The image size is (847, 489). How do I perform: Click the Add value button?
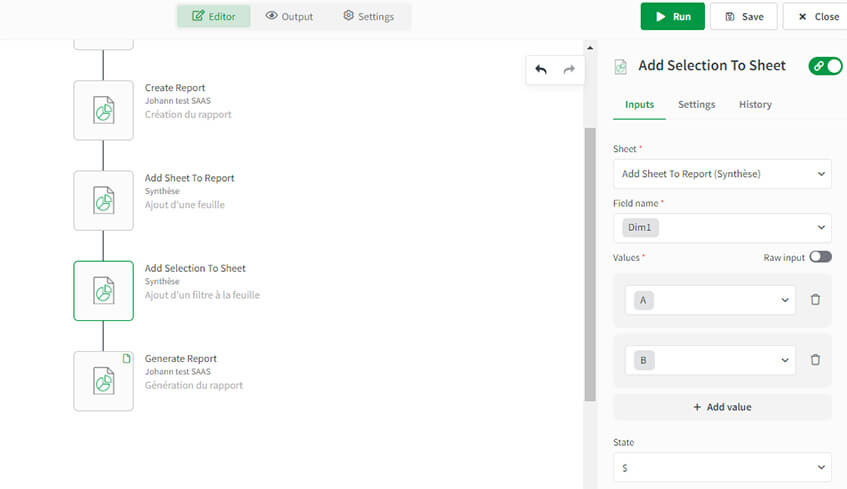click(722, 407)
